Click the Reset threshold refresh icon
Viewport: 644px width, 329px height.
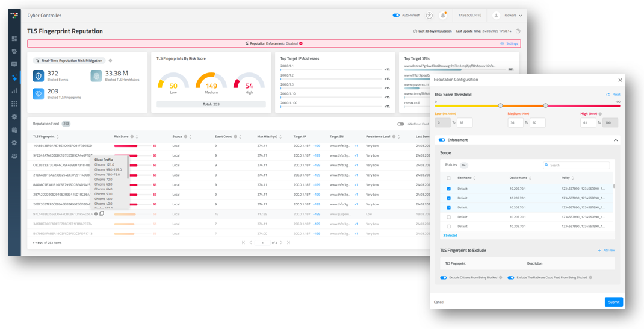608,95
